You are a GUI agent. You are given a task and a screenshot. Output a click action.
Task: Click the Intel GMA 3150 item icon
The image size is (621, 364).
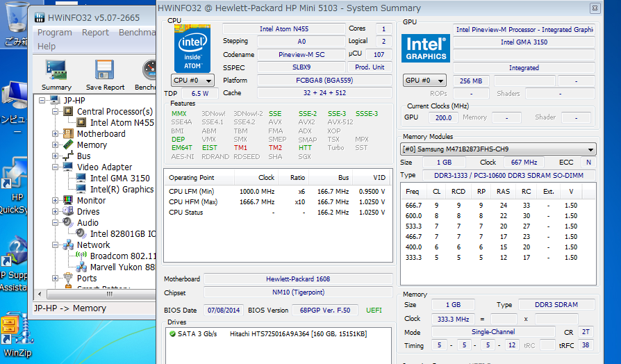[x=81, y=178]
